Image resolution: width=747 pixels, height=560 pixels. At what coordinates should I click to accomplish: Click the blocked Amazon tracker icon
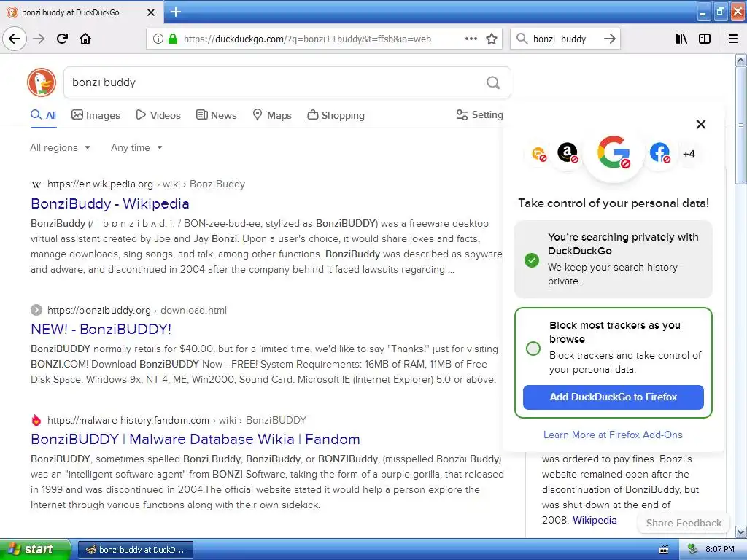tap(568, 153)
